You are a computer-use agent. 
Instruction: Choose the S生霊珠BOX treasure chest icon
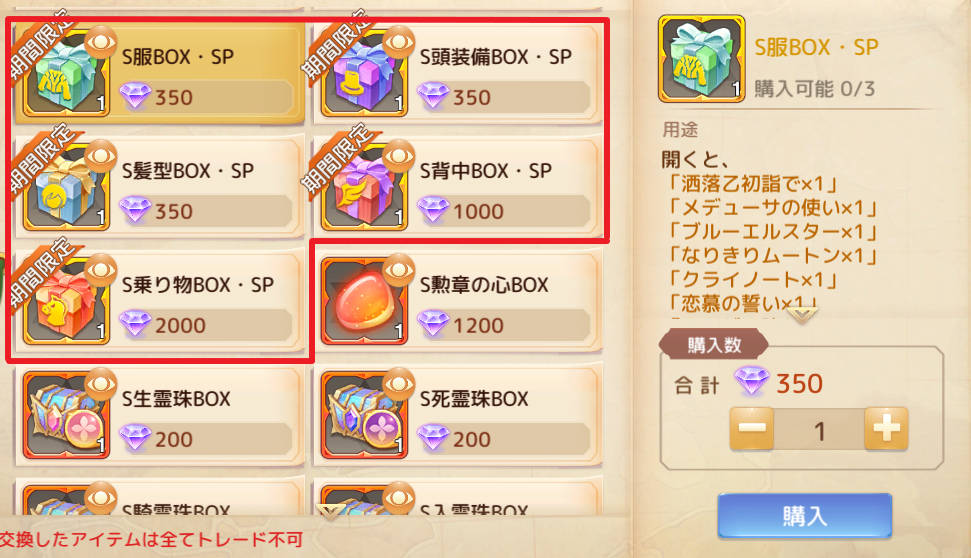[x=66, y=416]
